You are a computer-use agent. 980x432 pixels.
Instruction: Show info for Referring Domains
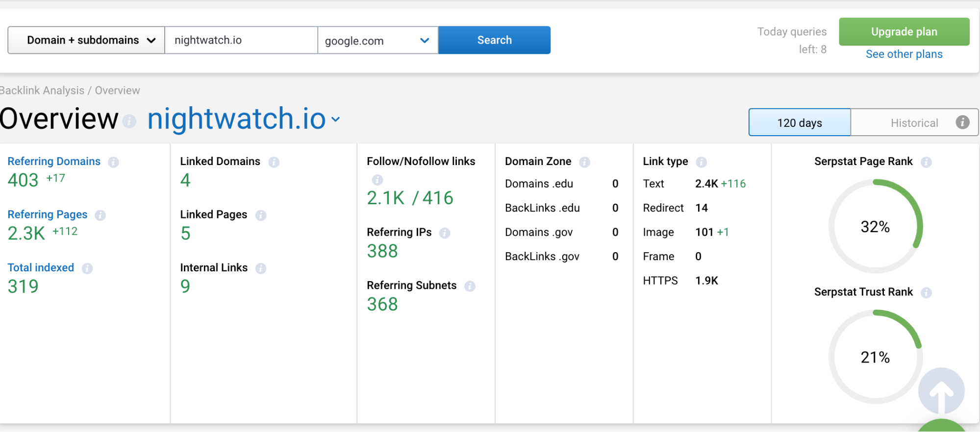[x=113, y=162]
